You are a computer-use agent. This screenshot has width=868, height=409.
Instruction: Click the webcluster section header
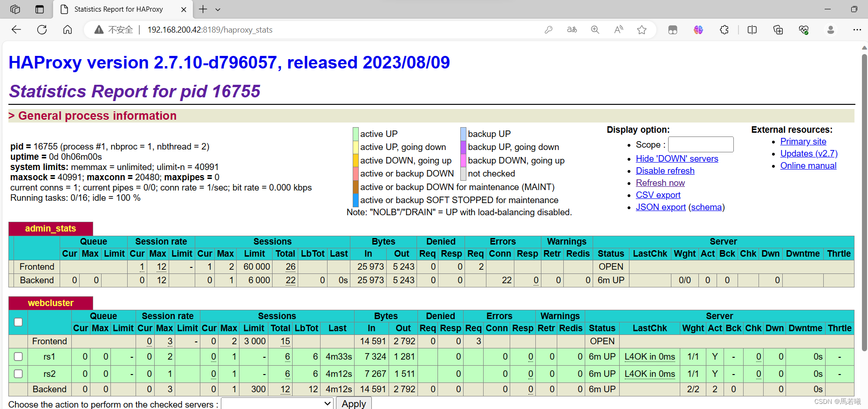click(50, 303)
